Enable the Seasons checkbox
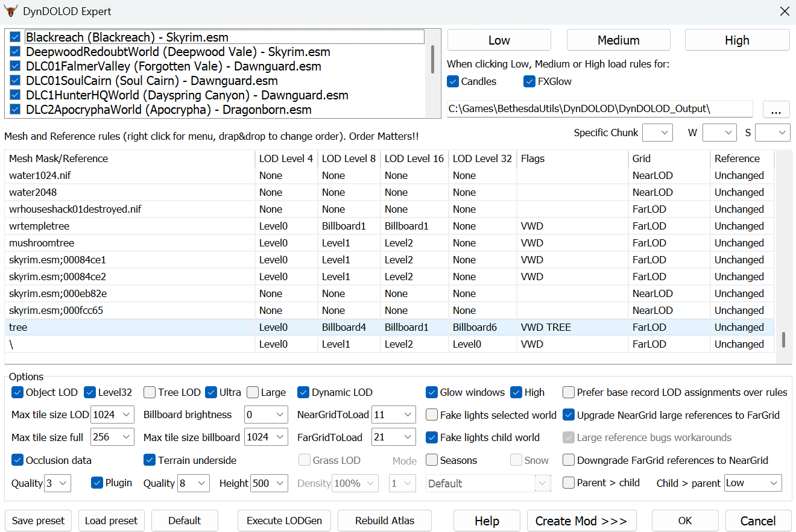The image size is (796, 532). [432, 460]
